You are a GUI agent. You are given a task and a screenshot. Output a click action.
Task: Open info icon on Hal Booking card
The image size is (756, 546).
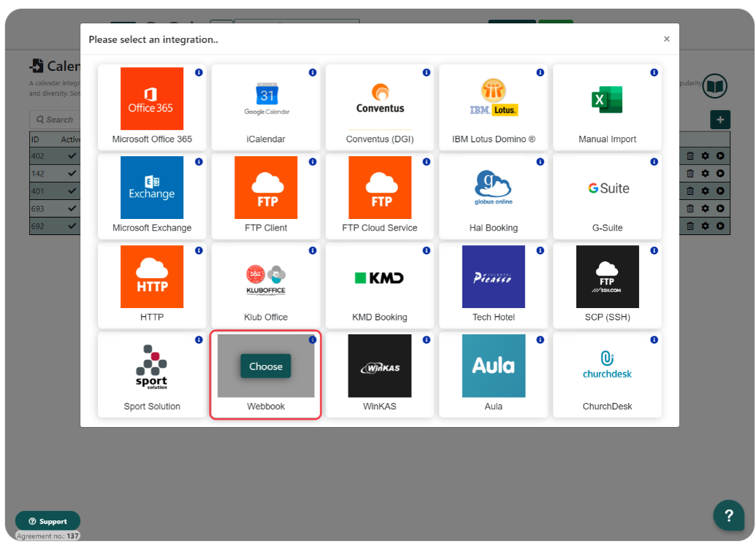pos(540,161)
